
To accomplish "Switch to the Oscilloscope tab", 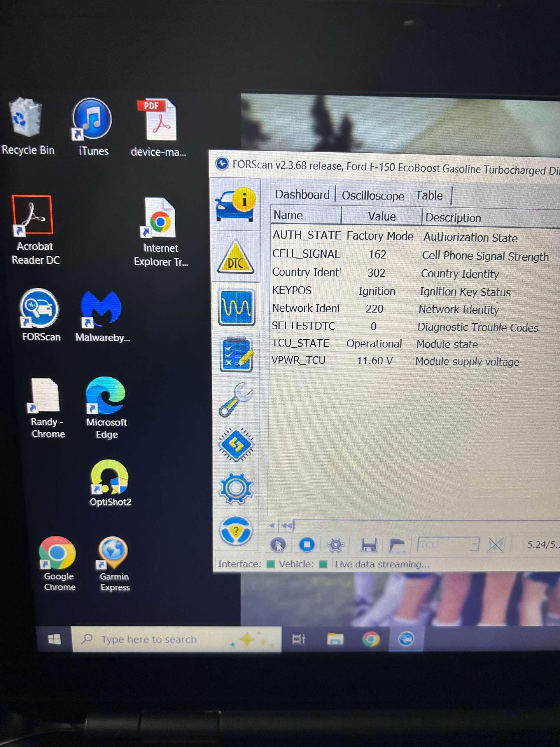I will (x=373, y=196).
